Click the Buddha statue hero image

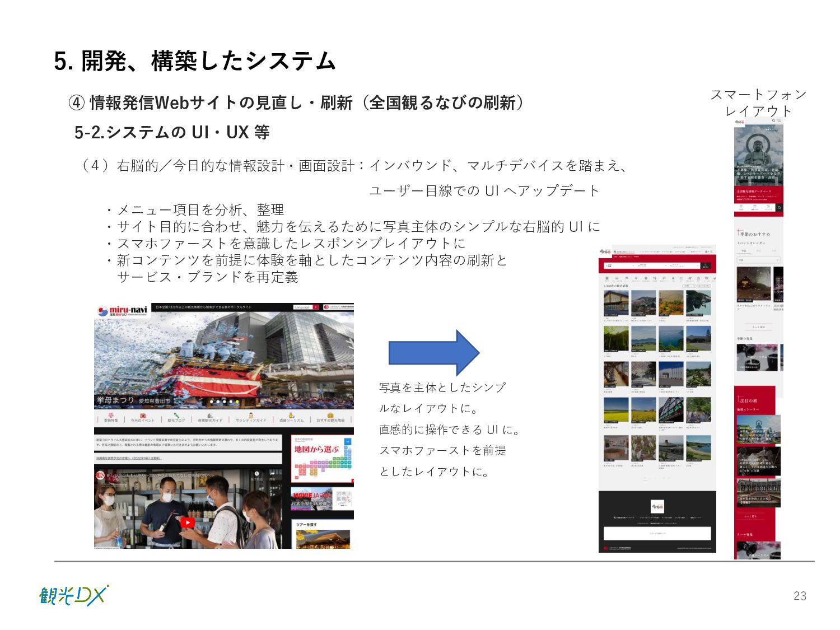pyautogui.click(x=759, y=155)
